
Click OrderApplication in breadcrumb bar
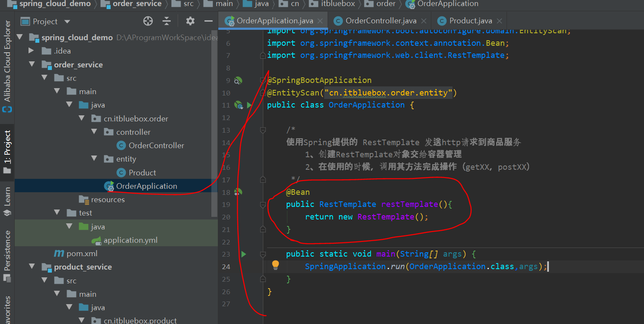tap(448, 4)
